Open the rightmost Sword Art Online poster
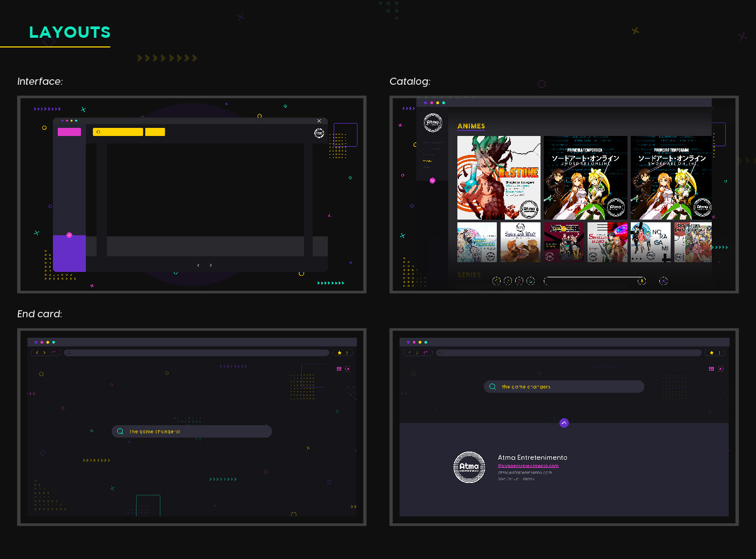This screenshot has width=756, height=559. (x=671, y=178)
